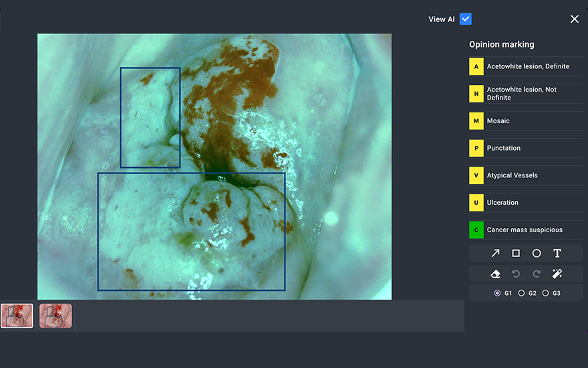Image resolution: width=588 pixels, height=368 pixels.
Task: Click the magic wand tool
Action: [557, 274]
